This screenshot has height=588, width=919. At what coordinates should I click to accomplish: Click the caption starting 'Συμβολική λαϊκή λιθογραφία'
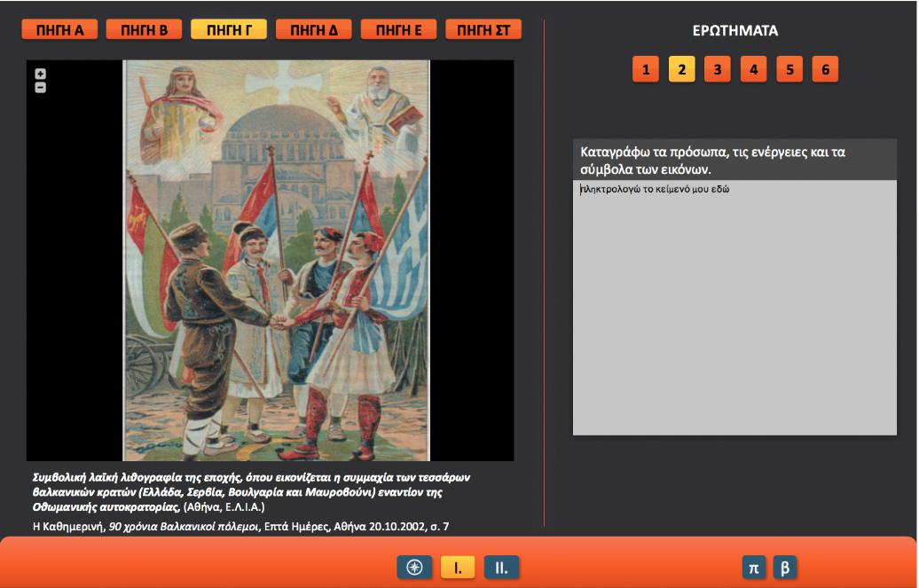pyautogui.click(x=252, y=492)
